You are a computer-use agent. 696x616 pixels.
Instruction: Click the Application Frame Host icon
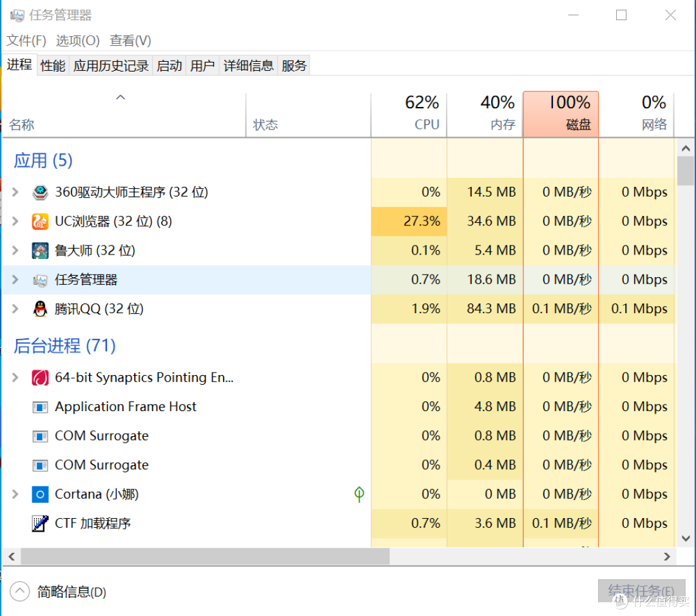[40, 407]
